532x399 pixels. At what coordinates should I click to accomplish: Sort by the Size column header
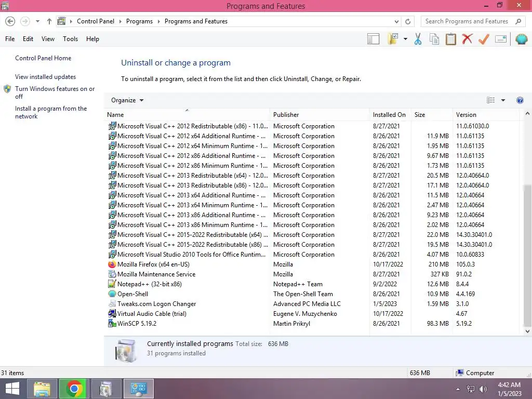[x=432, y=115]
